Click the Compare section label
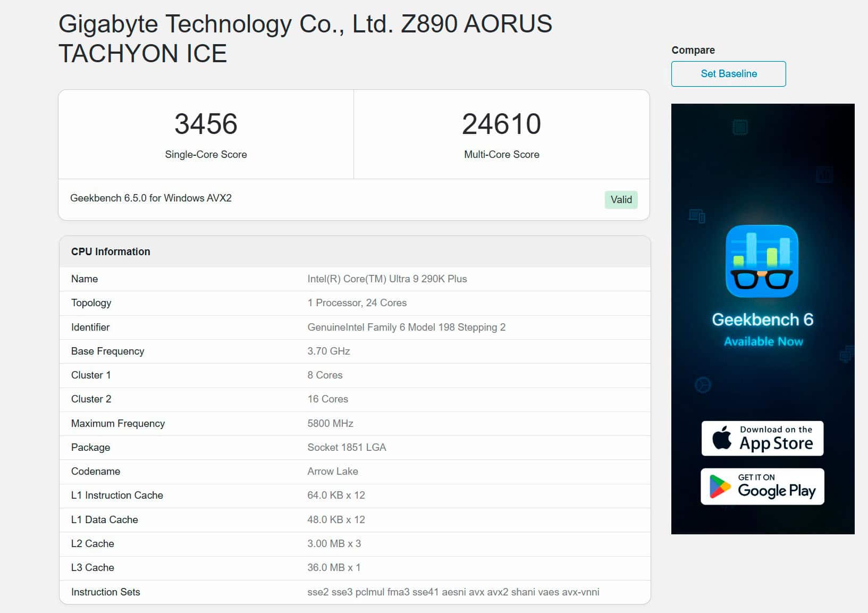868x613 pixels. pyautogui.click(x=693, y=49)
